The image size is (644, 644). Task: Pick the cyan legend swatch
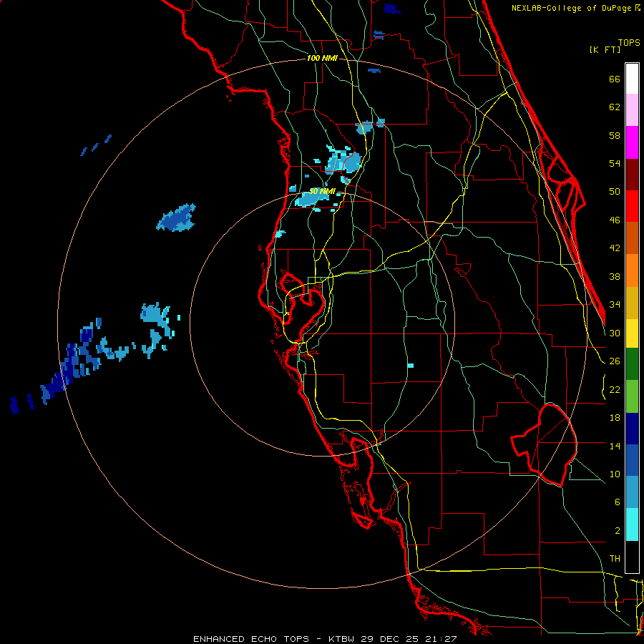click(632, 525)
